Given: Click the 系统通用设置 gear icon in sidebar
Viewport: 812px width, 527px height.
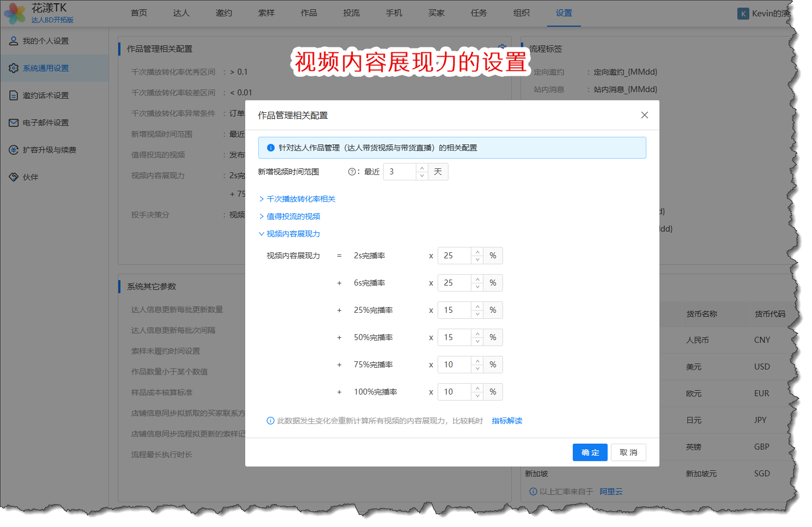Looking at the screenshot, I should (x=14, y=68).
